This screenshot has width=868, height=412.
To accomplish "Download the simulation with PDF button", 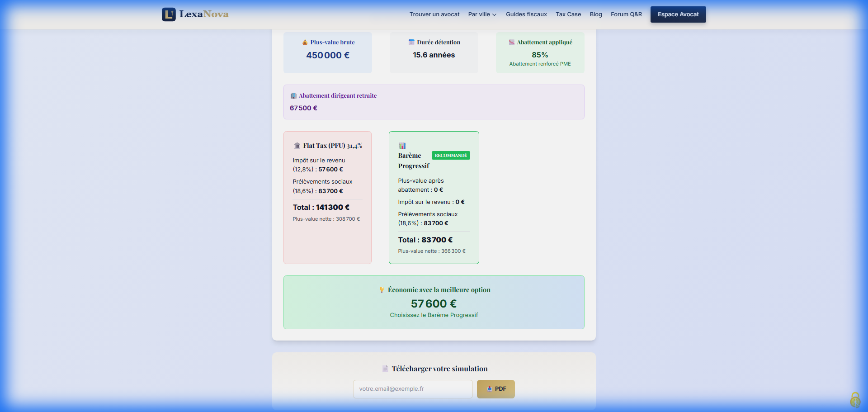I will [495, 389].
